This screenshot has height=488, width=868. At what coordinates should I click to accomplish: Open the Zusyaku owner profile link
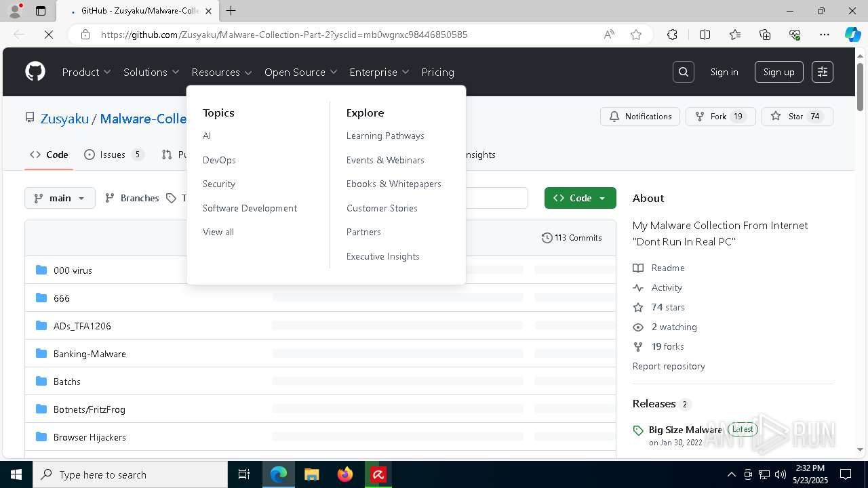(64, 119)
